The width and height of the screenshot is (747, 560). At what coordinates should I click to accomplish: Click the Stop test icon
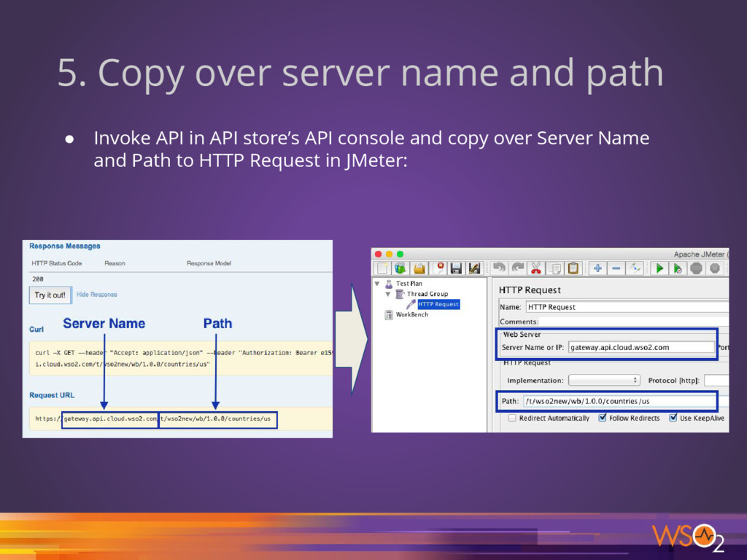696,268
